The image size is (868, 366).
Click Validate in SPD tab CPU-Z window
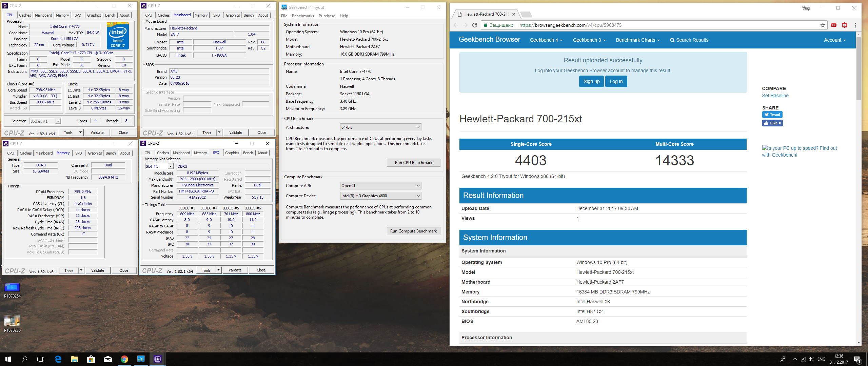[x=235, y=270]
